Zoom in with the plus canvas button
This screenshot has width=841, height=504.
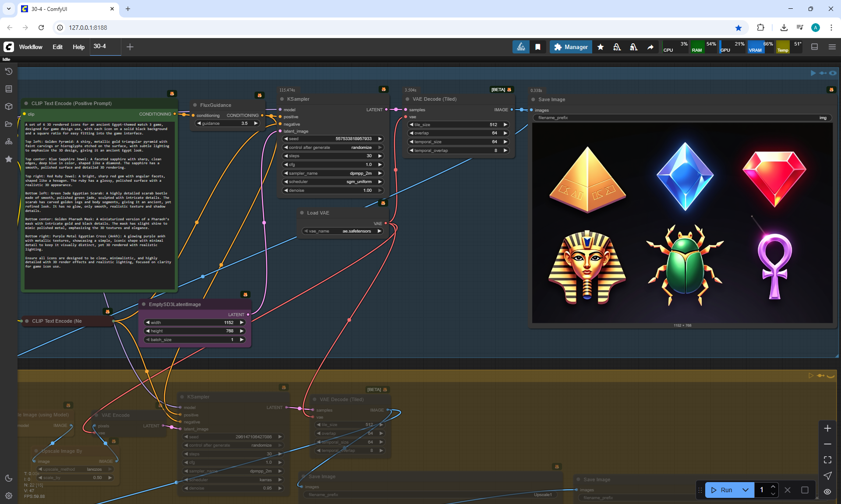click(827, 428)
